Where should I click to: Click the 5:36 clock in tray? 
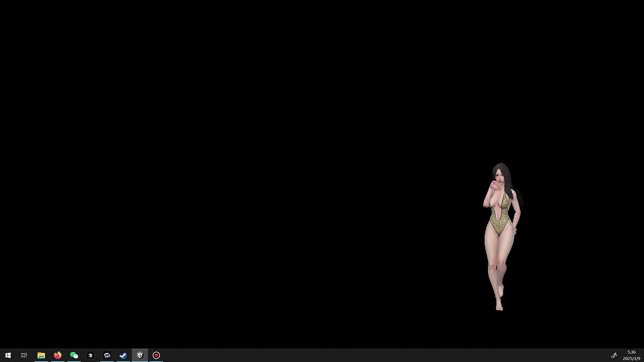(631, 352)
